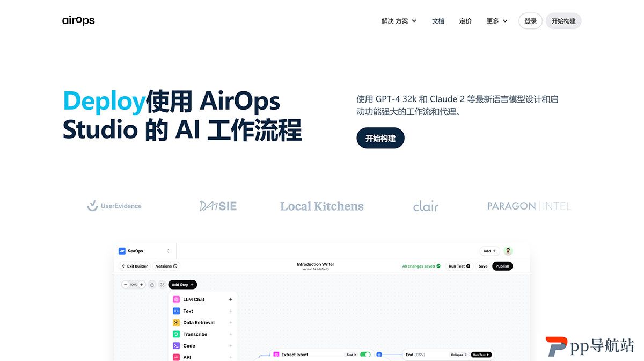Viewport: 644px width, 361px height.
Task: Click the End (CSV) node label
Action: tap(415, 355)
